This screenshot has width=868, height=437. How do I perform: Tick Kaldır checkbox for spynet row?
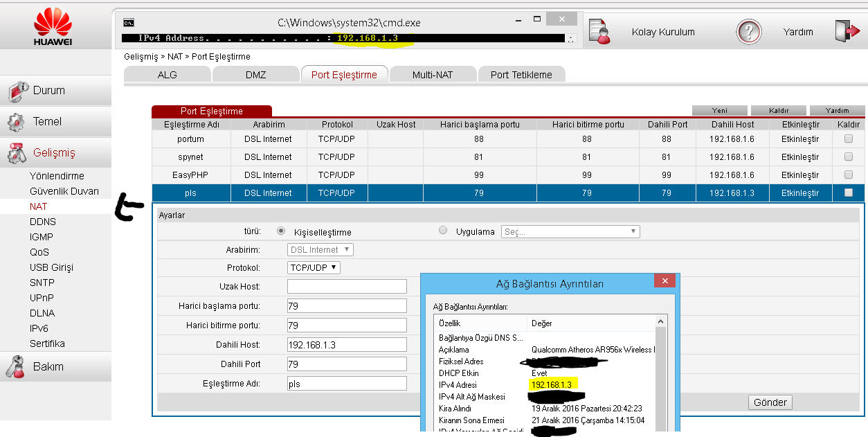coord(849,157)
